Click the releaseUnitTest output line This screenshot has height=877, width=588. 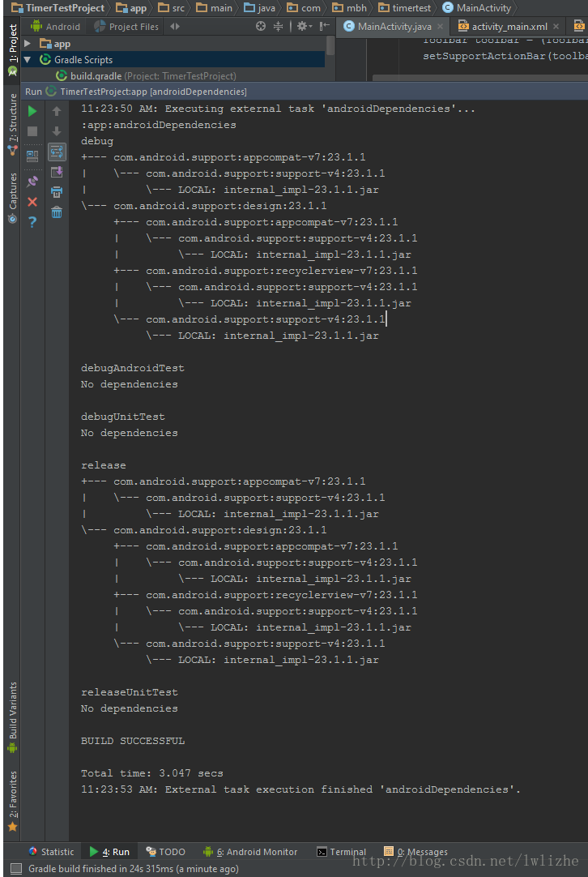click(130, 692)
